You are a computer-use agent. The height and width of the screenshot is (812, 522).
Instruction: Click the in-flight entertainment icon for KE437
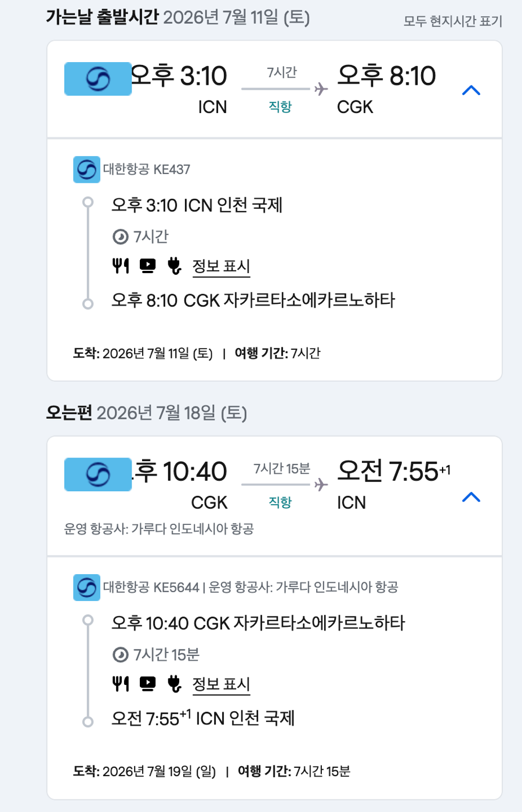pyautogui.click(x=148, y=266)
